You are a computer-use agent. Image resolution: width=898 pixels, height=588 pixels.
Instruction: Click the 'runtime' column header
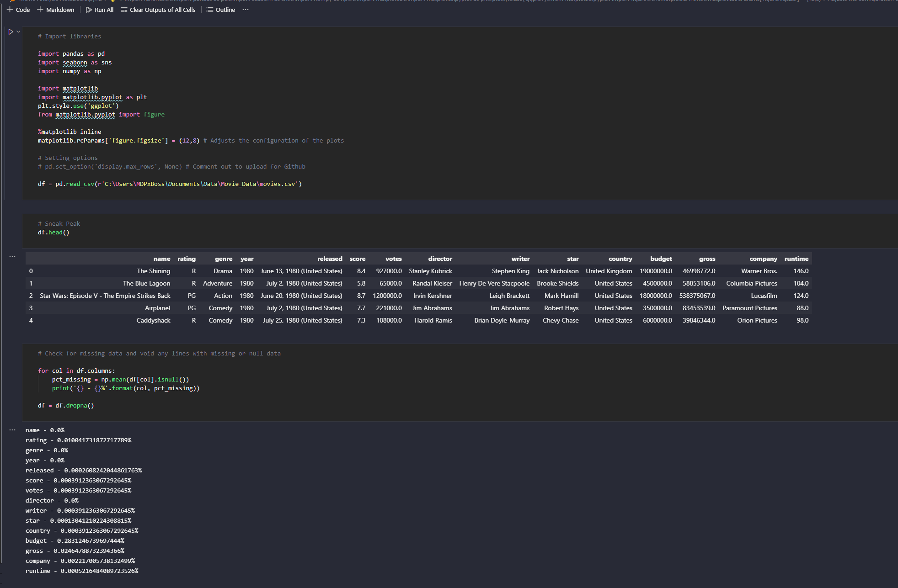(x=796, y=259)
